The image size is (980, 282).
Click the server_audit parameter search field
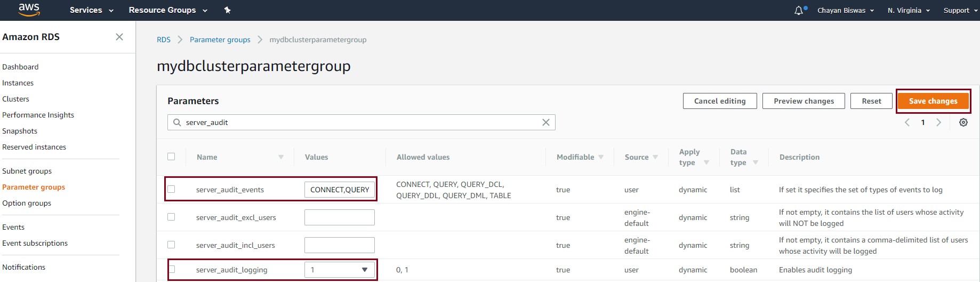(x=362, y=122)
